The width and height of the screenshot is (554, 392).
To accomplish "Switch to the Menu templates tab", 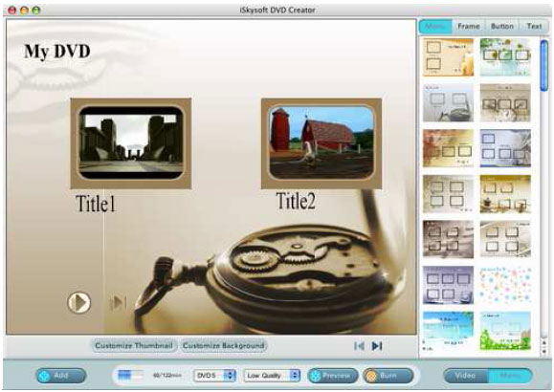I will [435, 27].
